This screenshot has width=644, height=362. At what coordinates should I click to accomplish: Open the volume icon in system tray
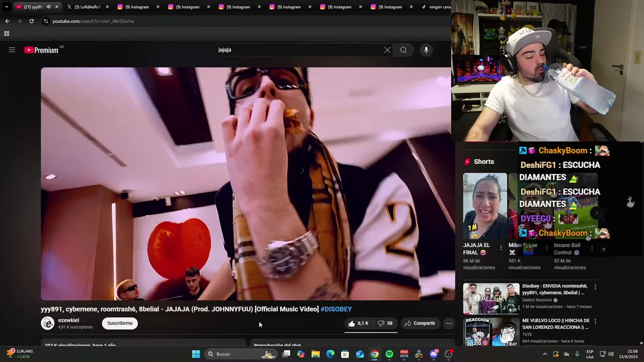(611, 354)
